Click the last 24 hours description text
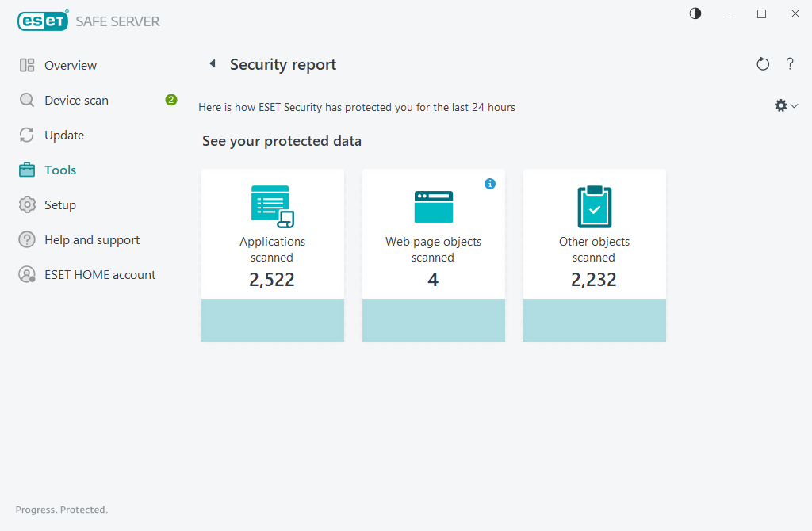 pyautogui.click(x=357, y=107)
